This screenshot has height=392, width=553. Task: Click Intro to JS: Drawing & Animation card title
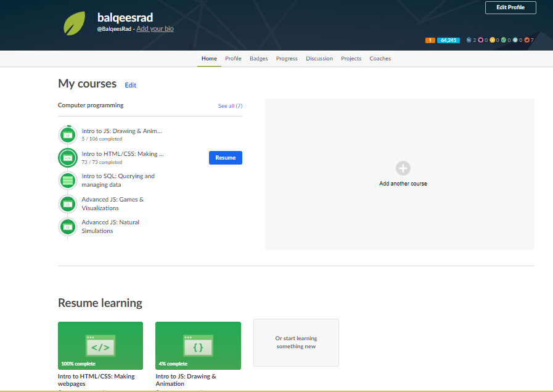click(186, 380)
